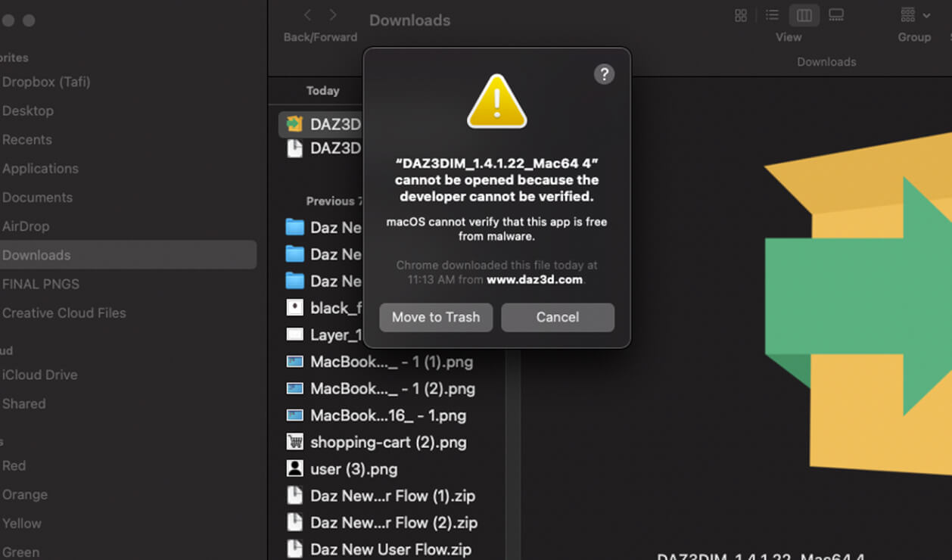952x560 pixels.
Task: Go back with the left chevron
Action: point(307,15)
